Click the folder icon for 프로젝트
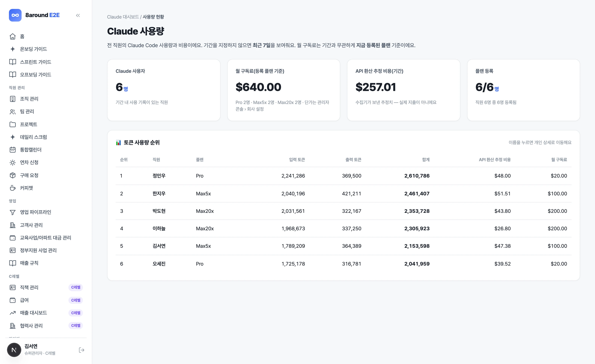Image resolution: width=595 pixels, height=364 pixels. pyautogui.click(x=13, y=124)
